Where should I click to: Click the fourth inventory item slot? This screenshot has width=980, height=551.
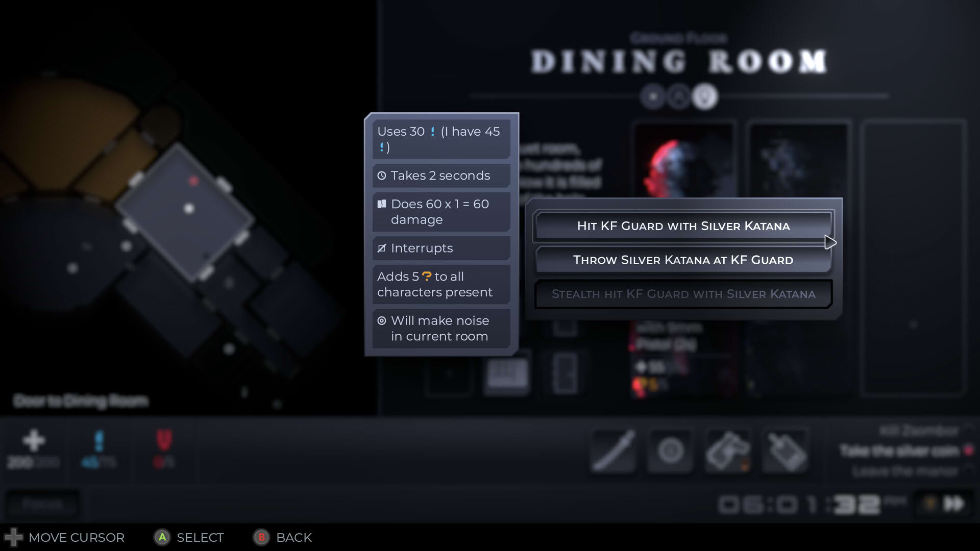(785, 451)
